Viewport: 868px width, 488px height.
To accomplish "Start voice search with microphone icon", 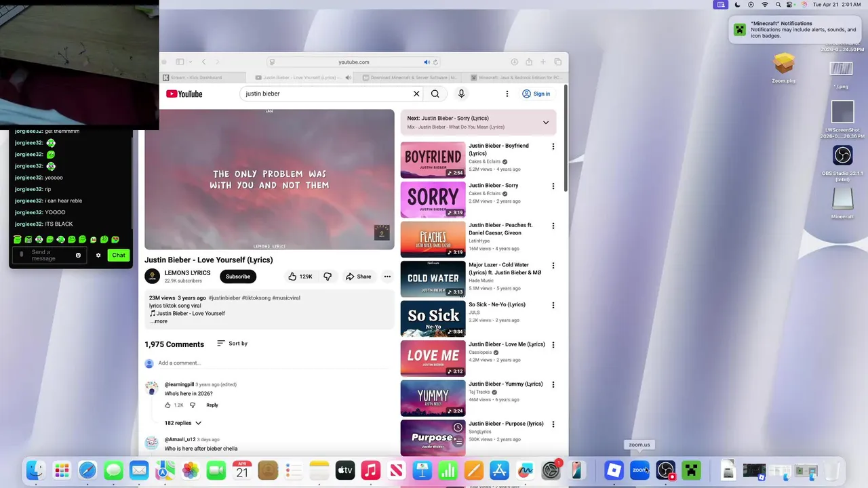I will (x=461, y=94).
